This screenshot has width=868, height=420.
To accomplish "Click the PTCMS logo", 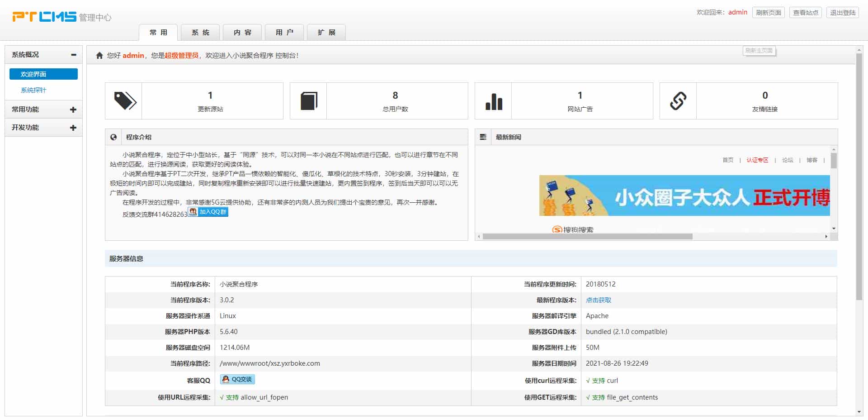I will (44, 17).
